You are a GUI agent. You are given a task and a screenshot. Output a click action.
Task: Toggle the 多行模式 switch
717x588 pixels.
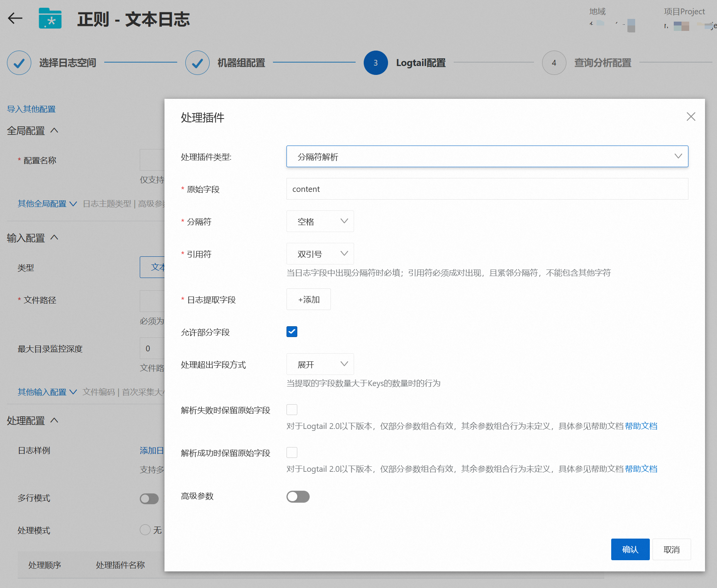[x=149, y=498]
